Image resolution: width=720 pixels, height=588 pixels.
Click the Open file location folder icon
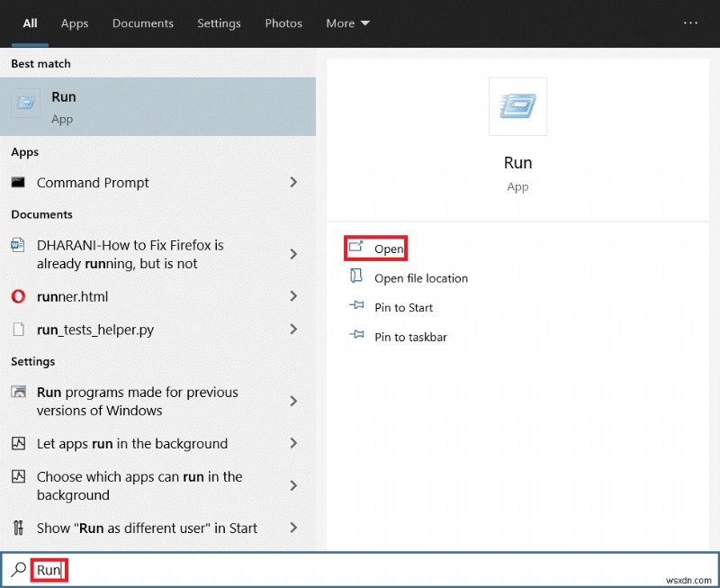pos(356,277)
